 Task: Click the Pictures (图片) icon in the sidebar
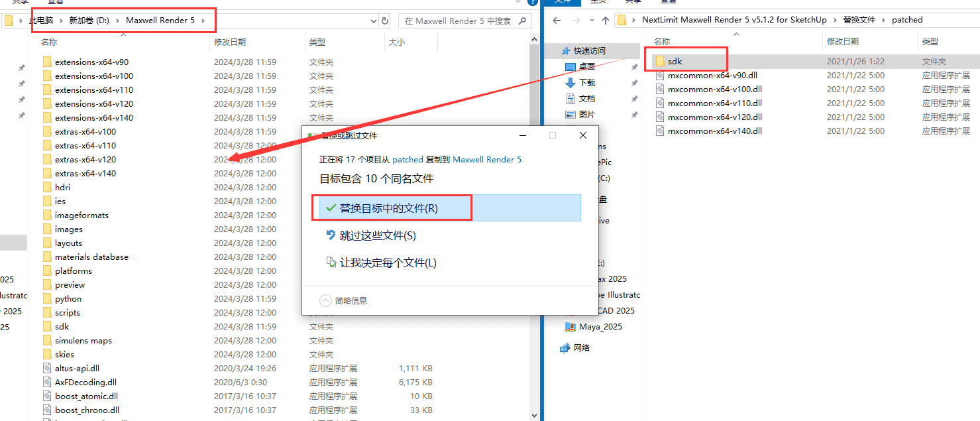pyautogui.click(x=571, y=114)
